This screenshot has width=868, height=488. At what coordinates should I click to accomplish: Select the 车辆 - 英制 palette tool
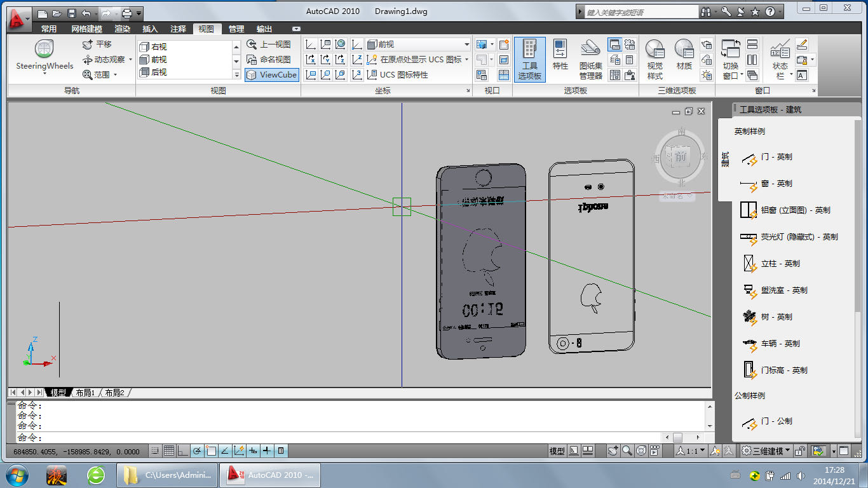tap(771, 344)
